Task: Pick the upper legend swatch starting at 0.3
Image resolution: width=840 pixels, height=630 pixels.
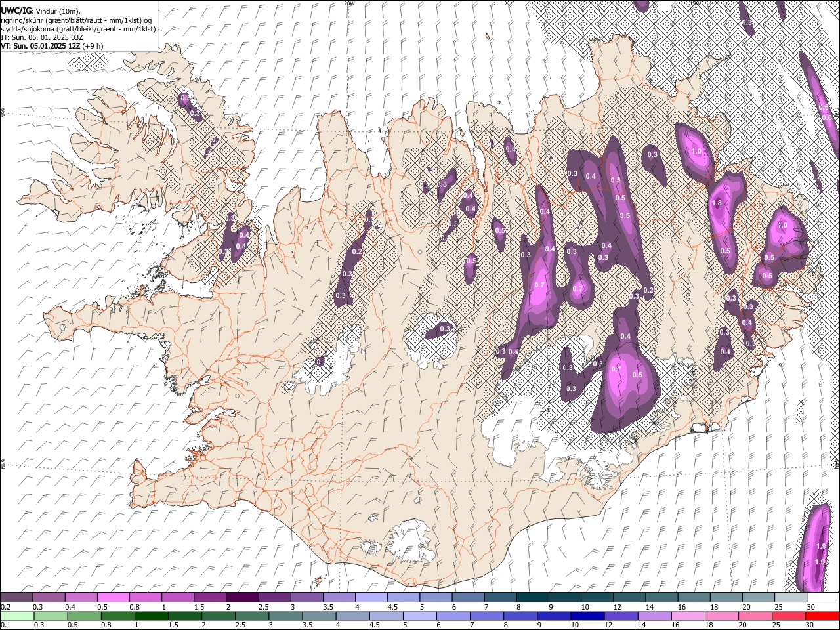Action: pos(49,598)
